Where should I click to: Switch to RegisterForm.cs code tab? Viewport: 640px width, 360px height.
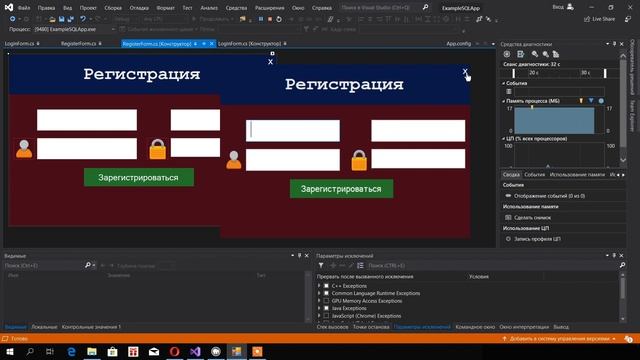(x=78, y=43)
